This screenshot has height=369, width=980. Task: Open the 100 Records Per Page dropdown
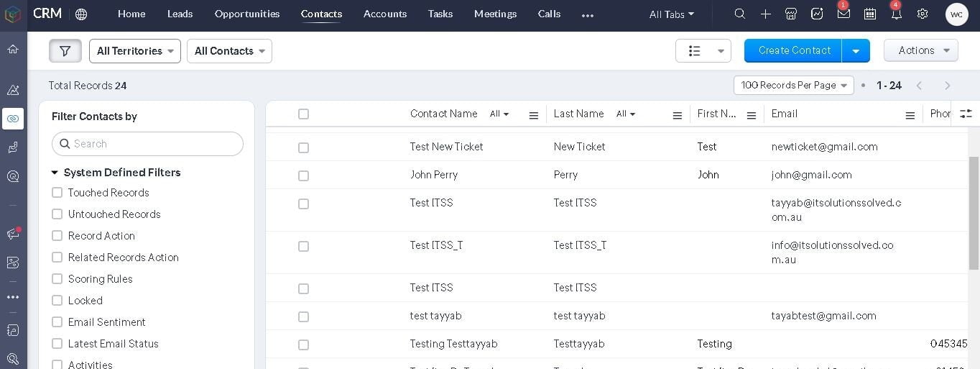coord(793,86)
